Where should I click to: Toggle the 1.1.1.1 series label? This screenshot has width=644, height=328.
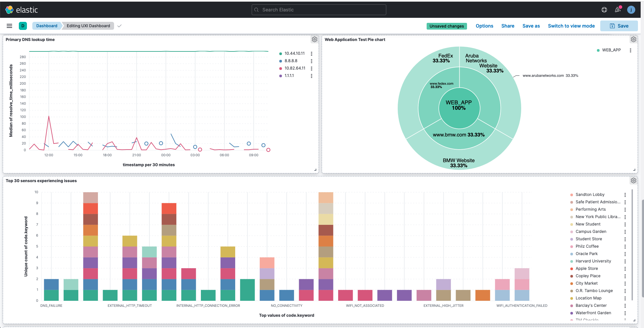(289, 76)
